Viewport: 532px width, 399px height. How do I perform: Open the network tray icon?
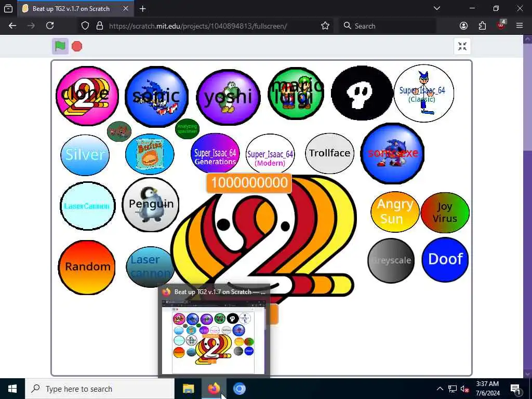pos(453,389)
